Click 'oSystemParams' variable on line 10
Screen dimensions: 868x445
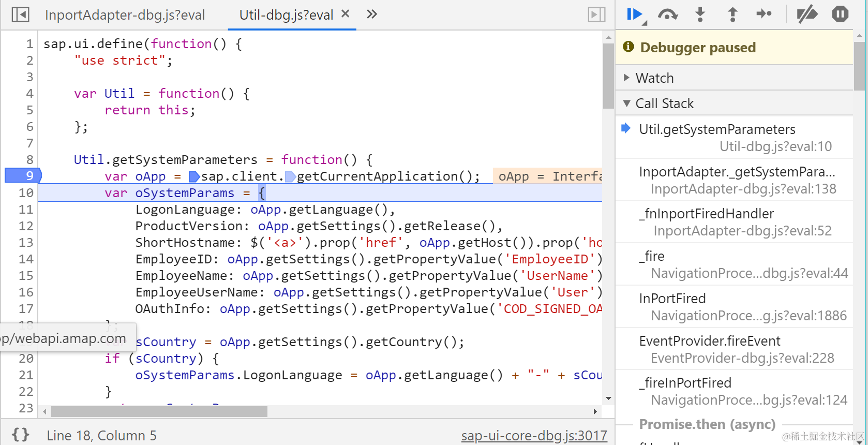click(185, 193)
